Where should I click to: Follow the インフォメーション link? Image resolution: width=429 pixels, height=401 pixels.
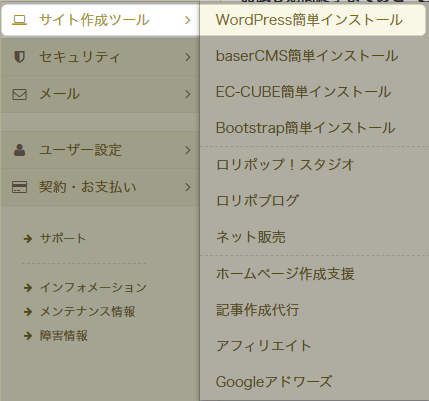click(x=93, y=288)
